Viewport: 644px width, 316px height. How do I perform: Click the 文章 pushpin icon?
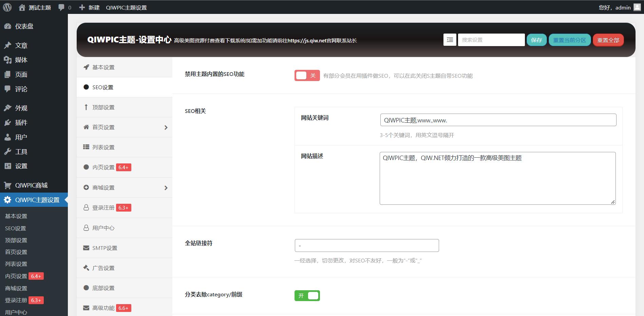(7, 45)
